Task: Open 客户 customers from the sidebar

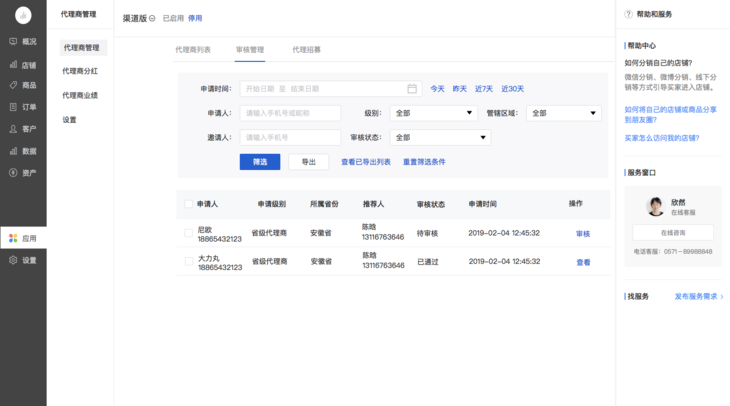Action: click(x=22, y=129)
